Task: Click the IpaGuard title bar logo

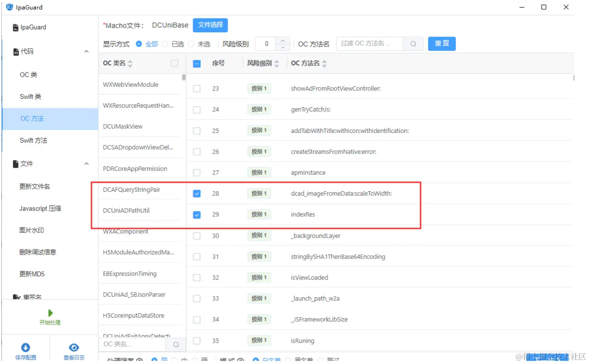Action: [10, 7]
